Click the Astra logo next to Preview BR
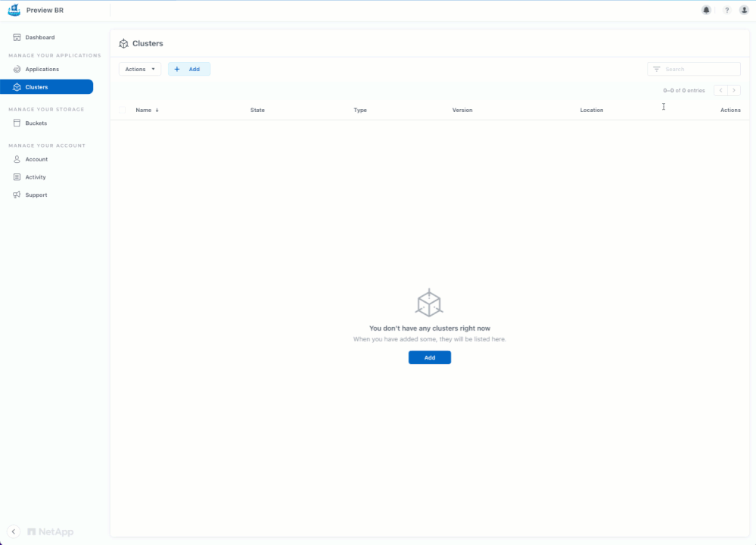 click(14, 10)
